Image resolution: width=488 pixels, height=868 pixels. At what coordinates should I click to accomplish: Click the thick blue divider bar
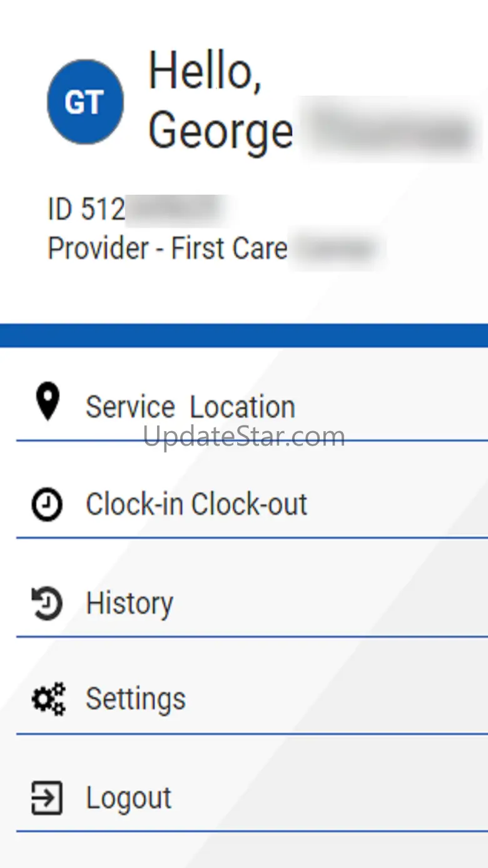[x=244, y=335]
